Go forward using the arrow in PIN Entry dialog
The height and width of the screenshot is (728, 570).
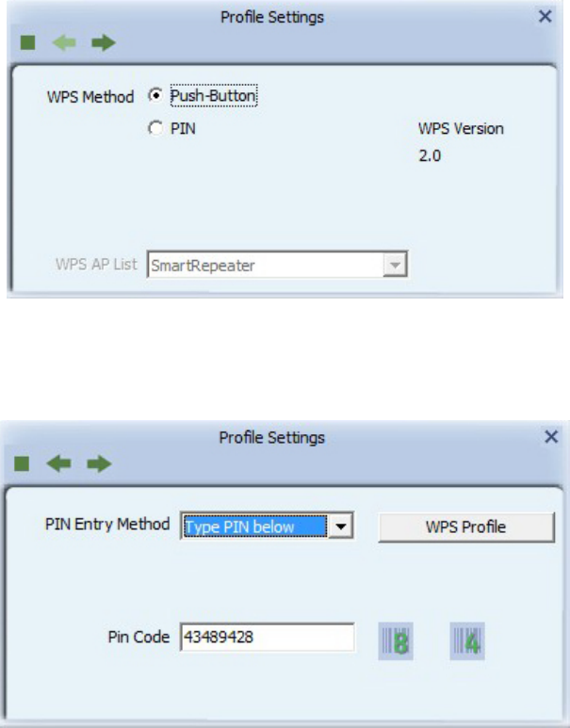coord(100,463)
